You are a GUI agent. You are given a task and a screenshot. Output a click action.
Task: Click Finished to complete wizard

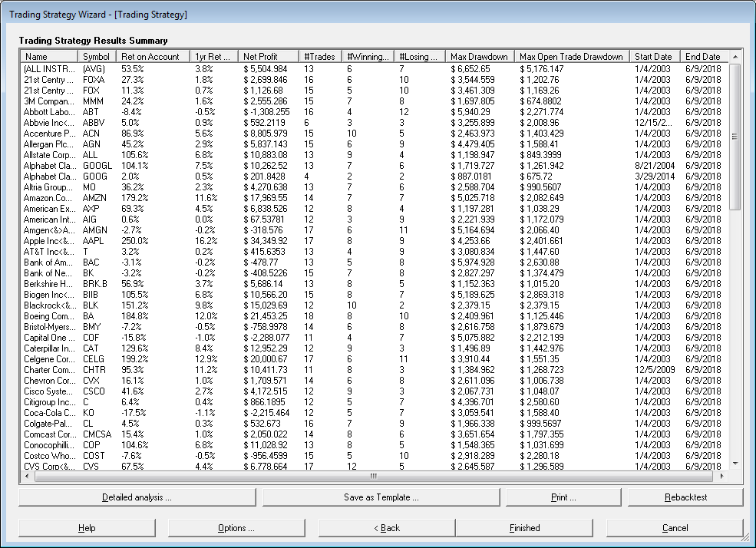point(524,528)
